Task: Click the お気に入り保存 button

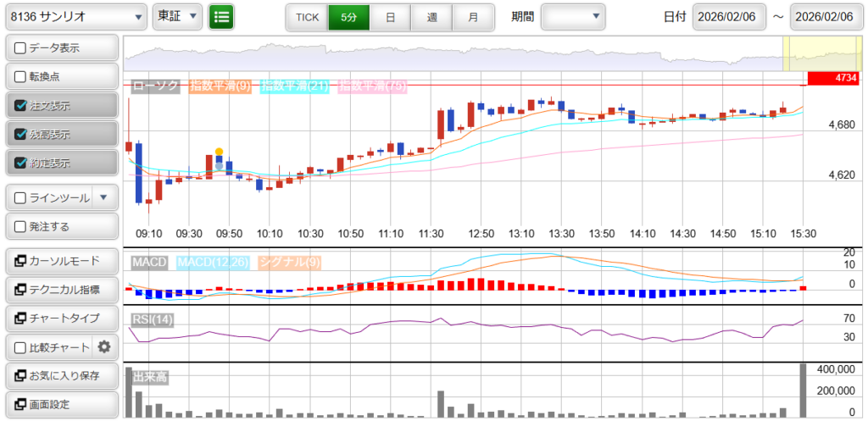Action: tap(61, 375)
